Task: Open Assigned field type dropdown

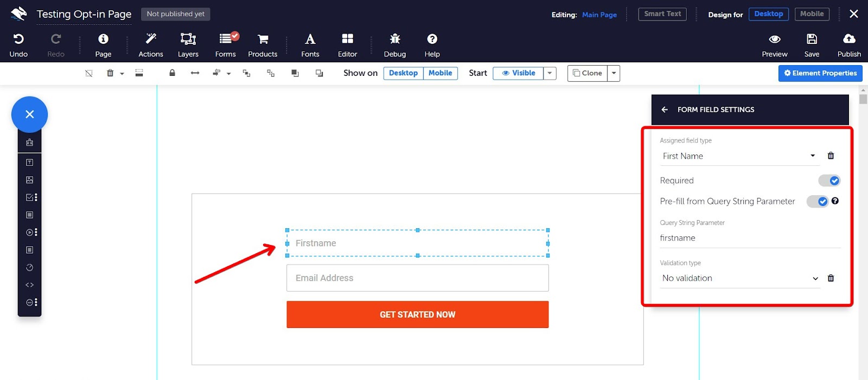Action: pos(739,156)
